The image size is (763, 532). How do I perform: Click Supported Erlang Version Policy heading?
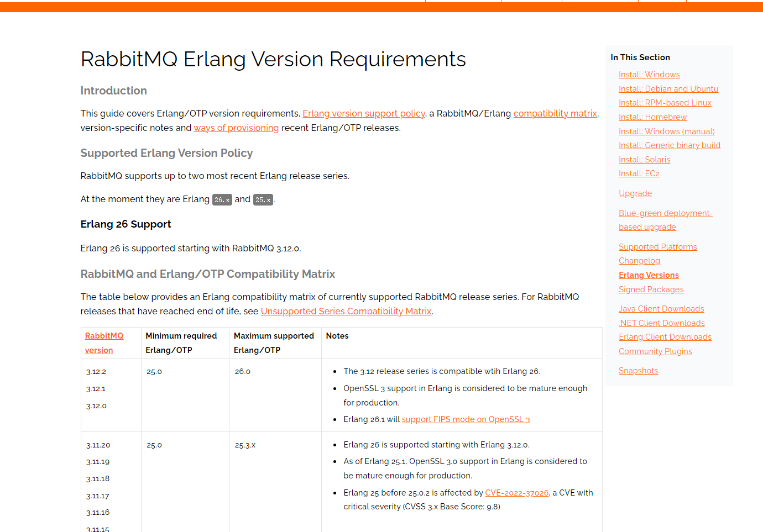(x=166, y=153)
